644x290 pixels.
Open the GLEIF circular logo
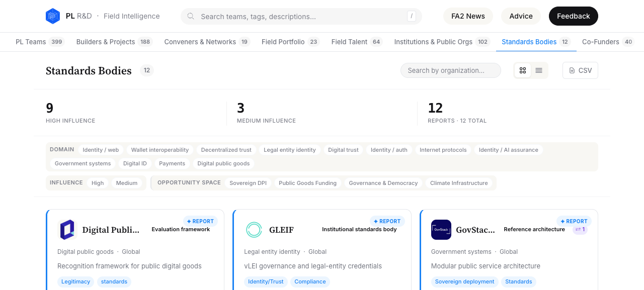pos(254,230)
